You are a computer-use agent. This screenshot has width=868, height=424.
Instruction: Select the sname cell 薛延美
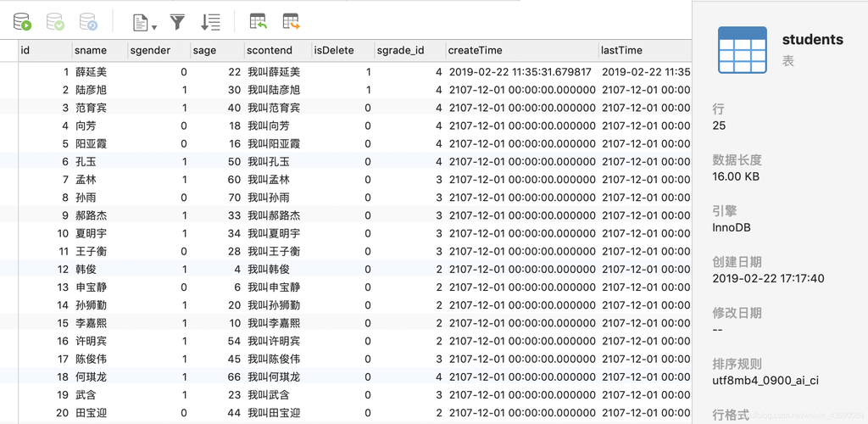pyautogui.click(x=92, y=72)
